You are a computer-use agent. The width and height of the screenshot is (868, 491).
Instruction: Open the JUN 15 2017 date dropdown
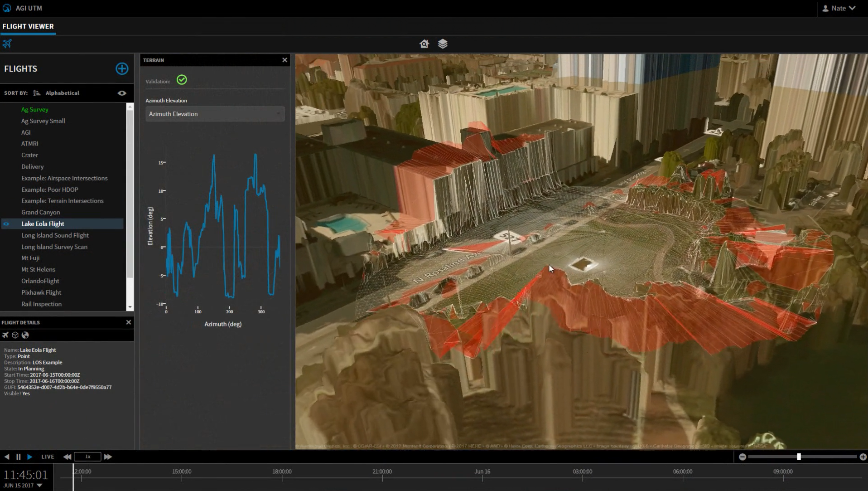point(23,485)
